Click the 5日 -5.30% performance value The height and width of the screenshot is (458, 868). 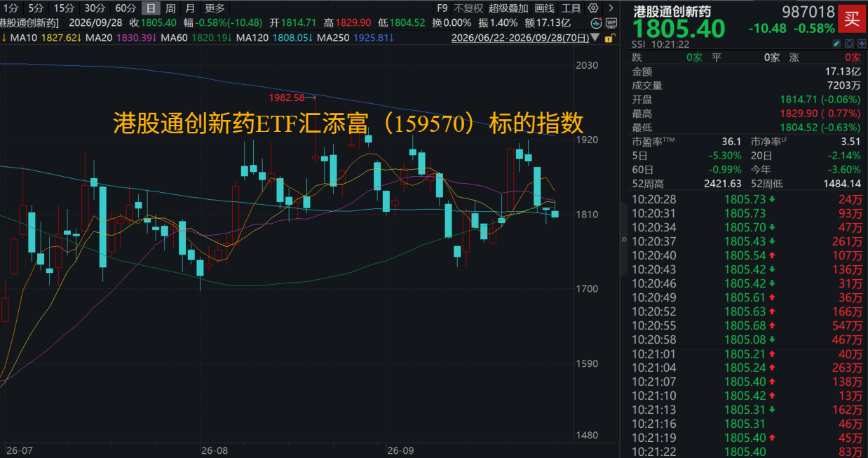click(725, 156)
